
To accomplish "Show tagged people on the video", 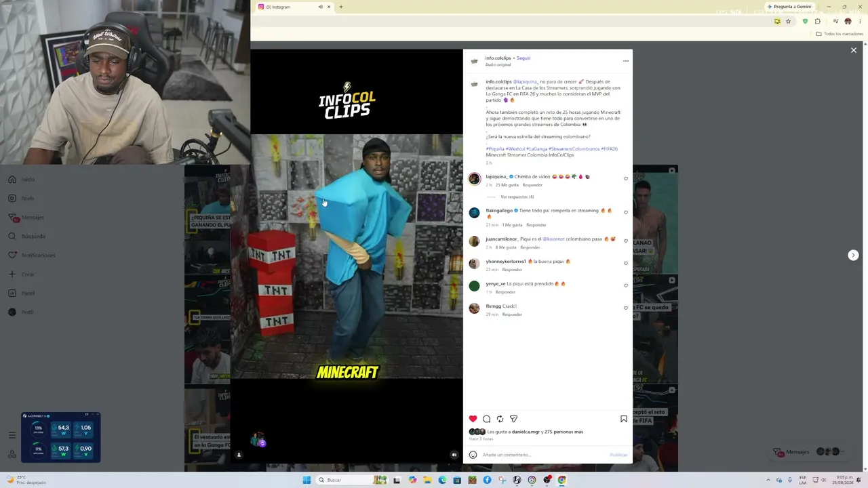I will [239, 455].
